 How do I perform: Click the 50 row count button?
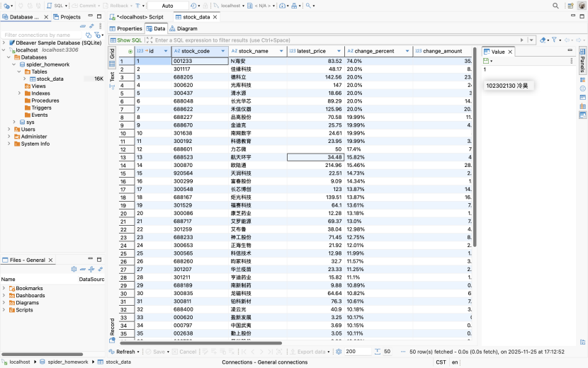[x=387, y=352]
